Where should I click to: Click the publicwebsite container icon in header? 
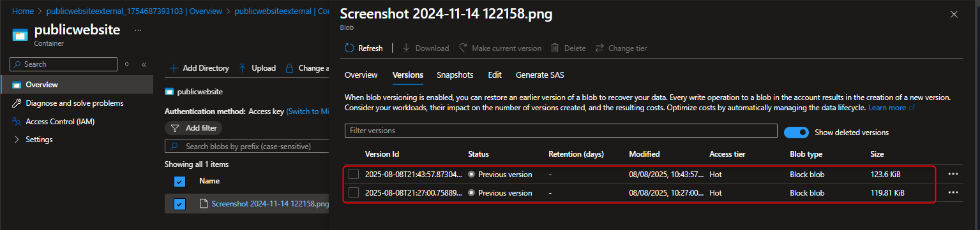pyautogui.click(x=20, y=34)
